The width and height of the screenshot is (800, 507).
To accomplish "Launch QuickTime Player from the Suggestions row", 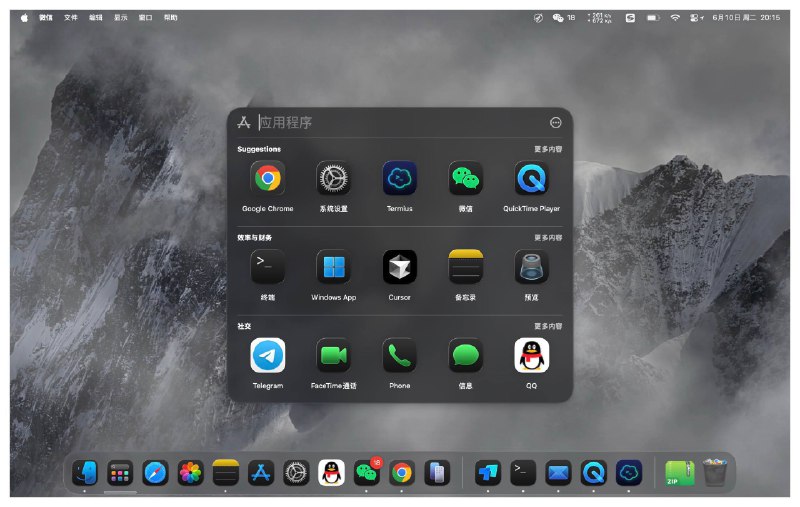I will (531, 179).
